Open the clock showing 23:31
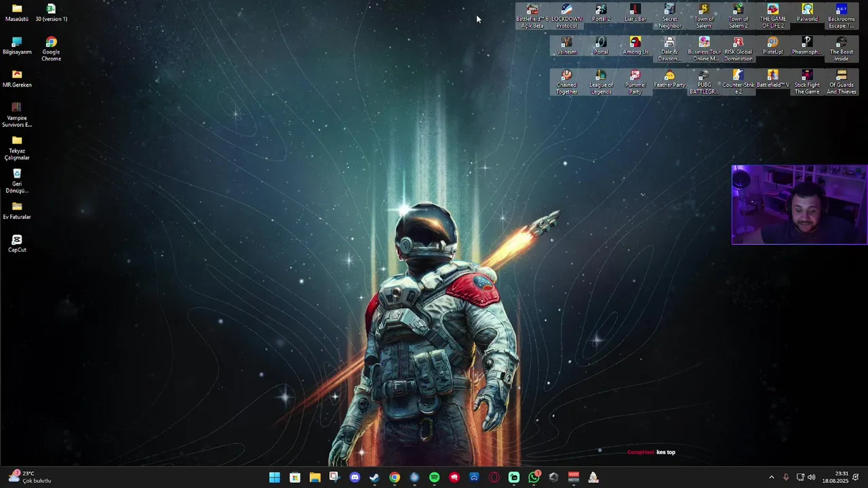Image resolution: width=868 pixels, height=488 pixels. pos(835,477)
